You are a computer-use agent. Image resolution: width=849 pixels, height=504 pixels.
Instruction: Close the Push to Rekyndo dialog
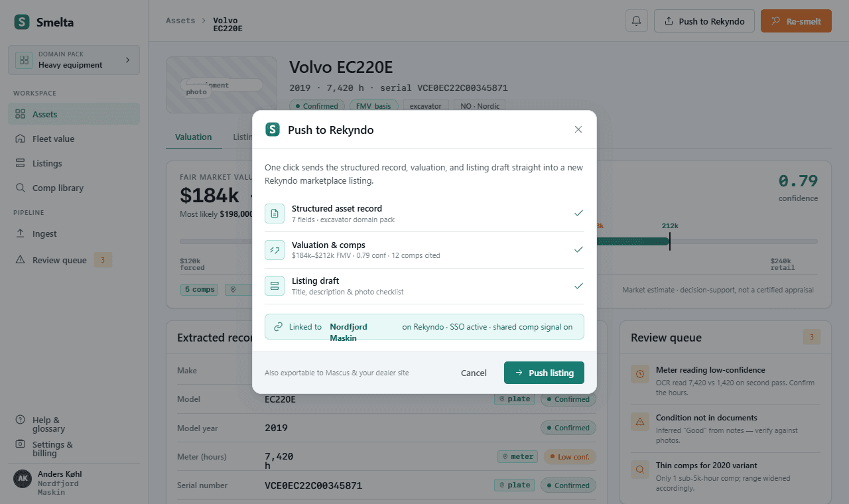(x=578, y=129)
